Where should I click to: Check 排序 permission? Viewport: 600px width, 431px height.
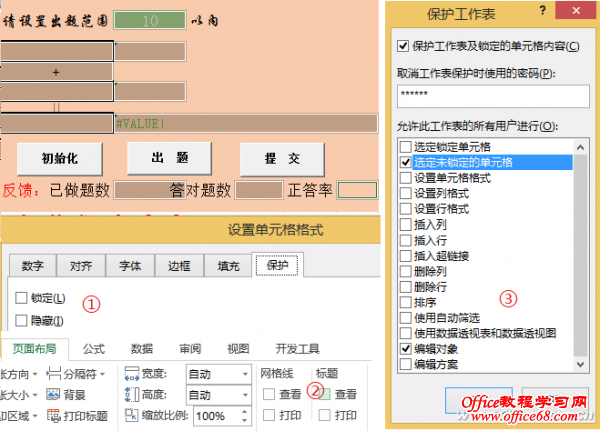click(x=406, y=302)
